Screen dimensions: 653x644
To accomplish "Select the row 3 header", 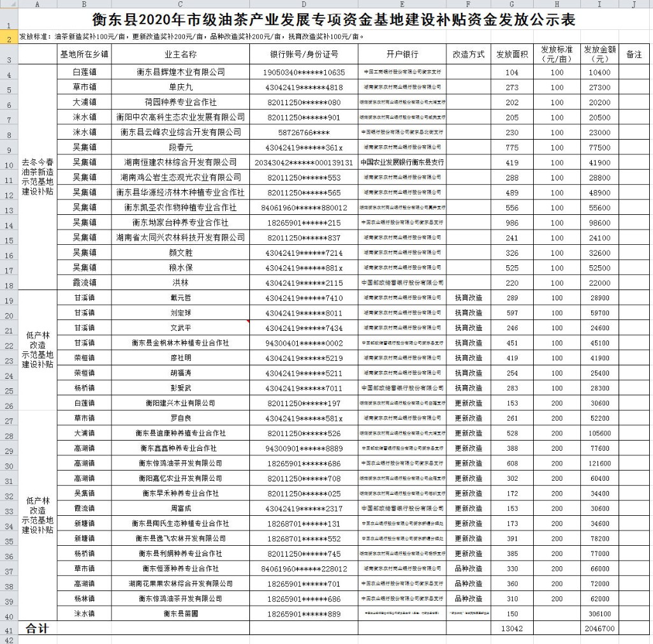I will point(9,55).
